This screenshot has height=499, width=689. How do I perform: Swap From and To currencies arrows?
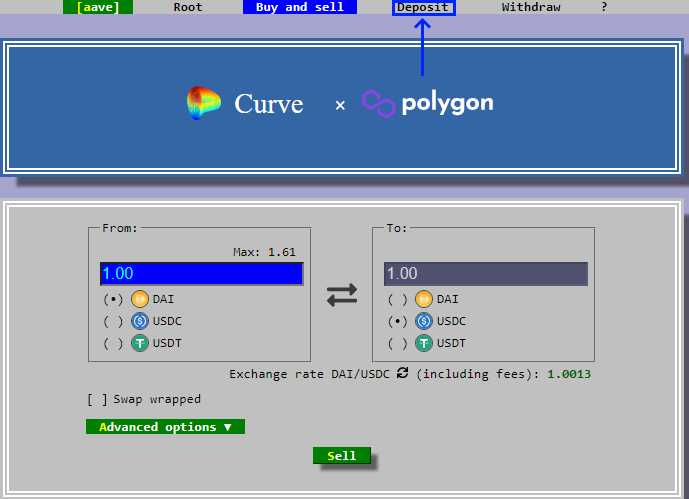click(342, 295)
